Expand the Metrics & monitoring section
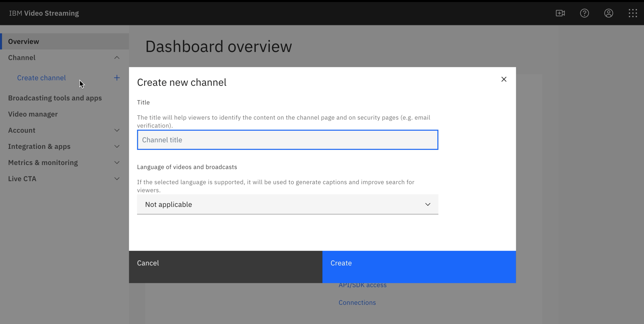 pyautogui.click(x=117, y=163)
